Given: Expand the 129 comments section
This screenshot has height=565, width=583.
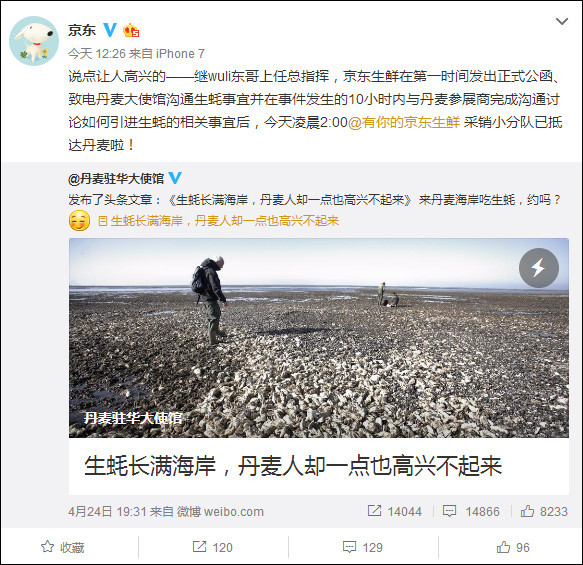Looking at the screenshot, I should pos(363,547).
